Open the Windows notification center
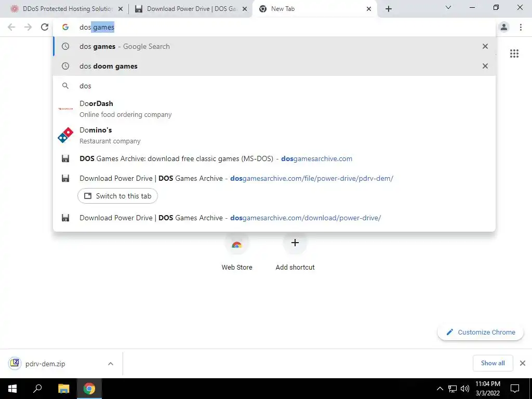Image resolution: width=532 pixels, height=399 pixels. tap(515, 389)
